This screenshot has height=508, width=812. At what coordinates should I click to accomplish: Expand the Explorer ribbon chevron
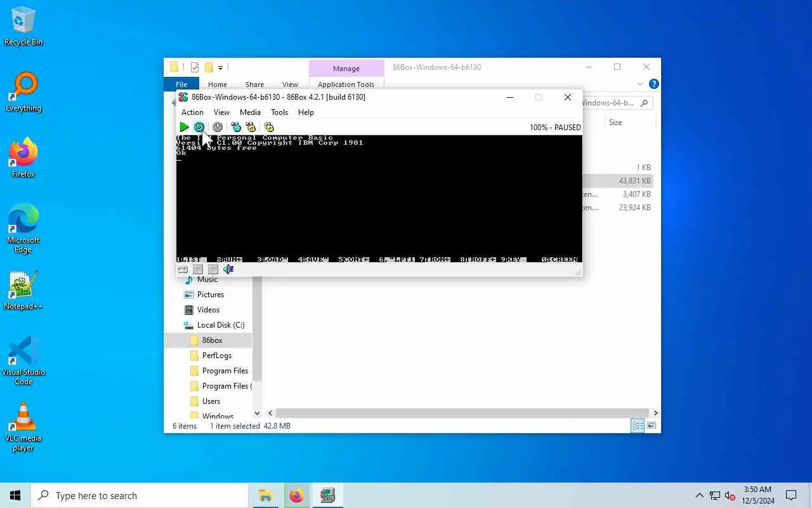pos(639,84)
